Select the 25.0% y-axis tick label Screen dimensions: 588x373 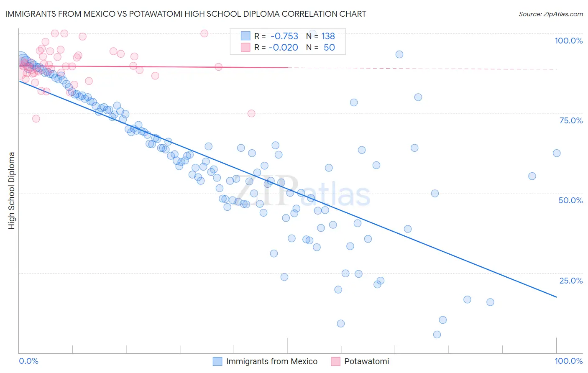pyautogui.click(x=571, y=281)
